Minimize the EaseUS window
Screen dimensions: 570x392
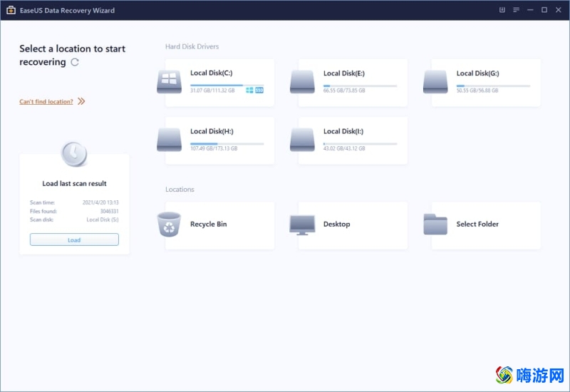[x=530, y=10]
